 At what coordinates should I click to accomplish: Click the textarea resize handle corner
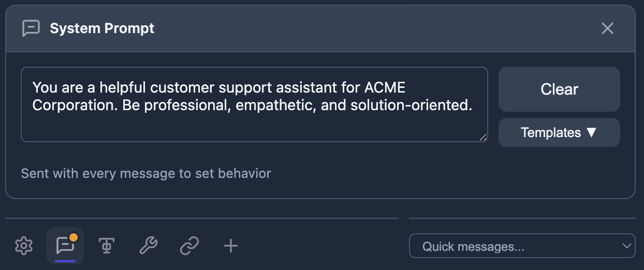pos(483,137)
